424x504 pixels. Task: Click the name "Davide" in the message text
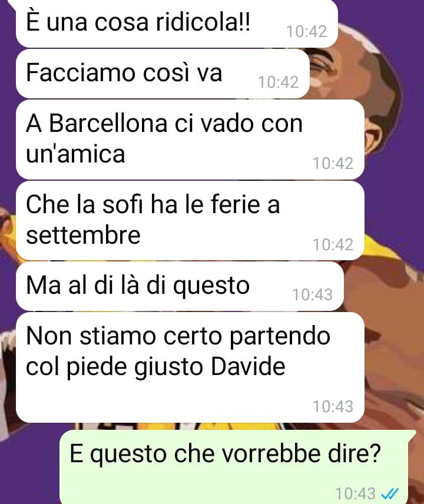tap(248, 366)
